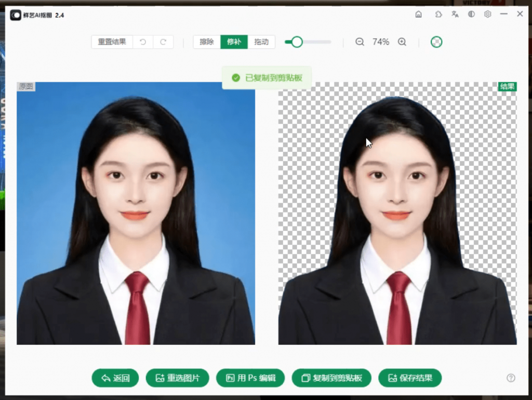Enable the 修补 repair mode
This screenshot has width=532, height=400.
(234, 42)
